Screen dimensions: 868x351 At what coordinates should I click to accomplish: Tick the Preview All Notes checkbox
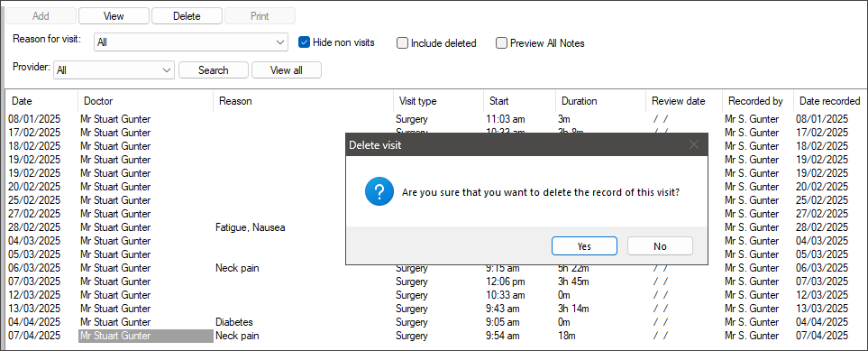(x=501, y=42)
